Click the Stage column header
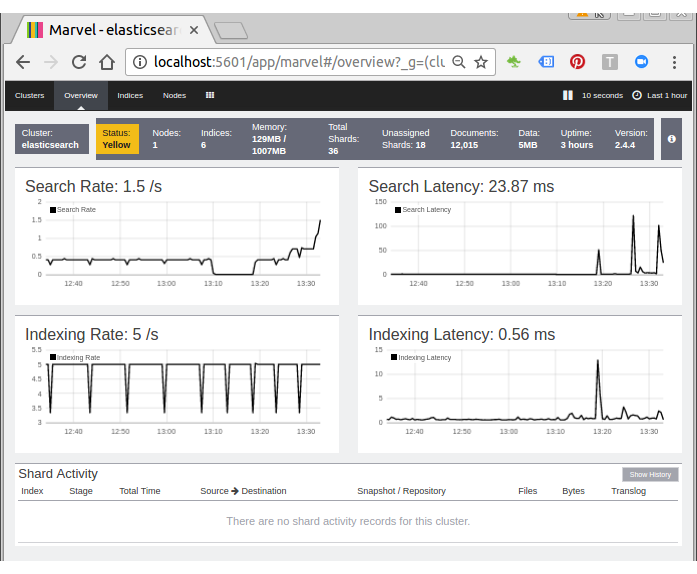 [x=81, y=491]
